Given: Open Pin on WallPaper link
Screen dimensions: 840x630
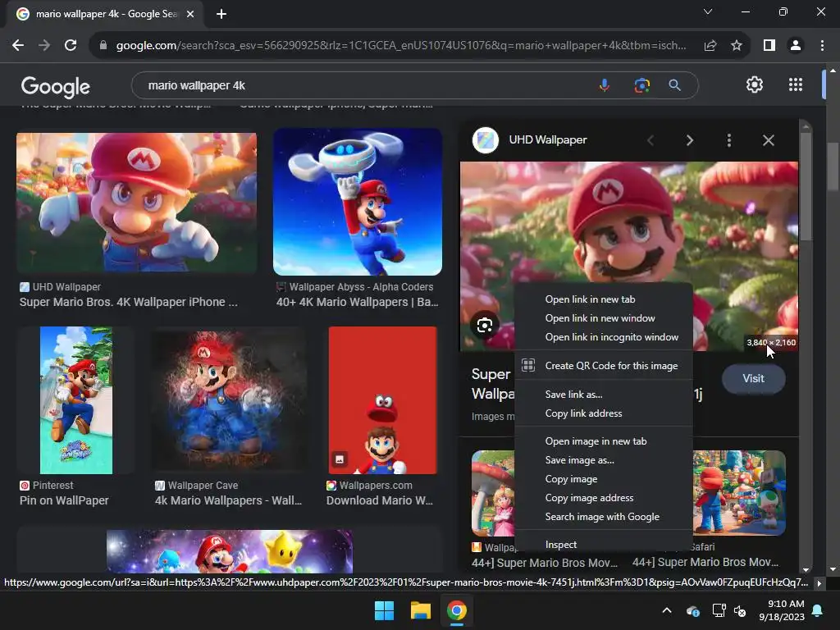Looking at the screenshot, I should (64, 500).
